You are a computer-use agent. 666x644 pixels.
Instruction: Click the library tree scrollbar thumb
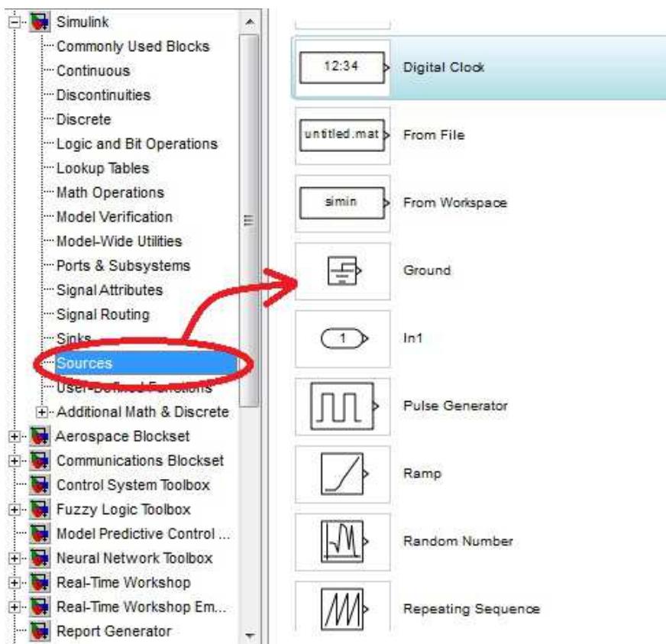coord(249,221)
